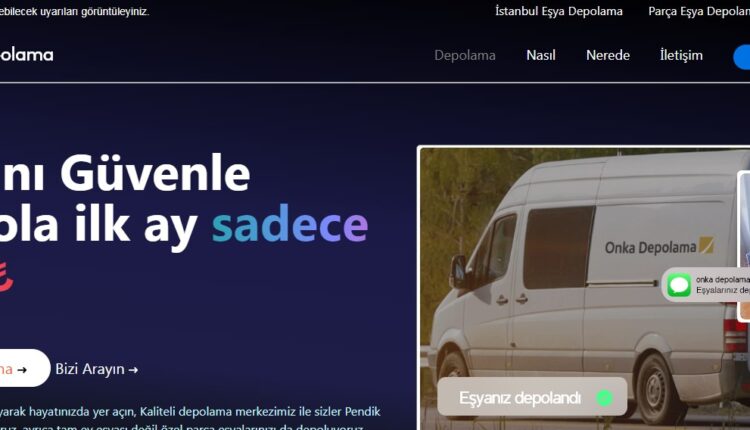Click the Onka Depolama logo on van
Screen dimensions: 750x430
[659, 247]
